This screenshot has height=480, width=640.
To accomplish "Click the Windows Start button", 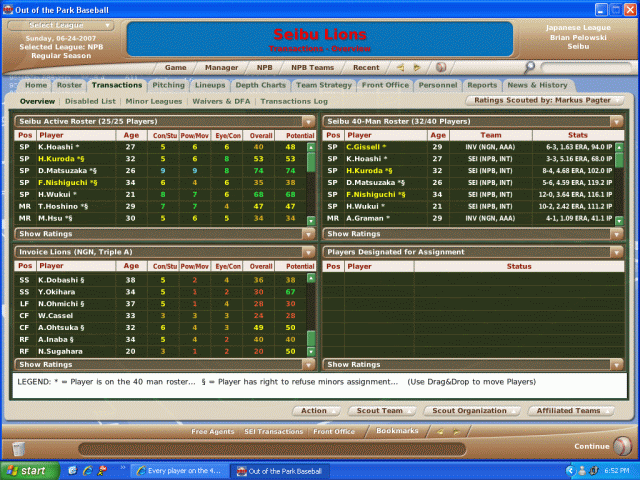I will coord(30,471).
